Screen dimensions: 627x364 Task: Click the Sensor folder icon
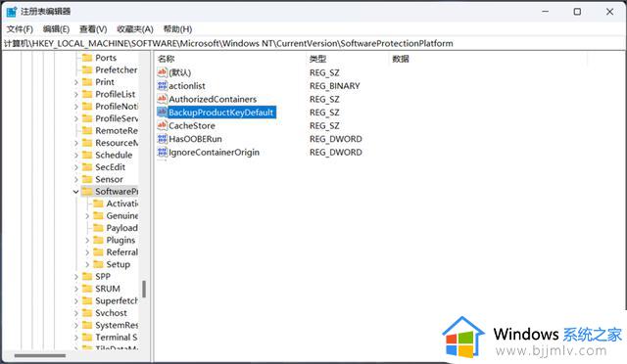coord(87,179)
